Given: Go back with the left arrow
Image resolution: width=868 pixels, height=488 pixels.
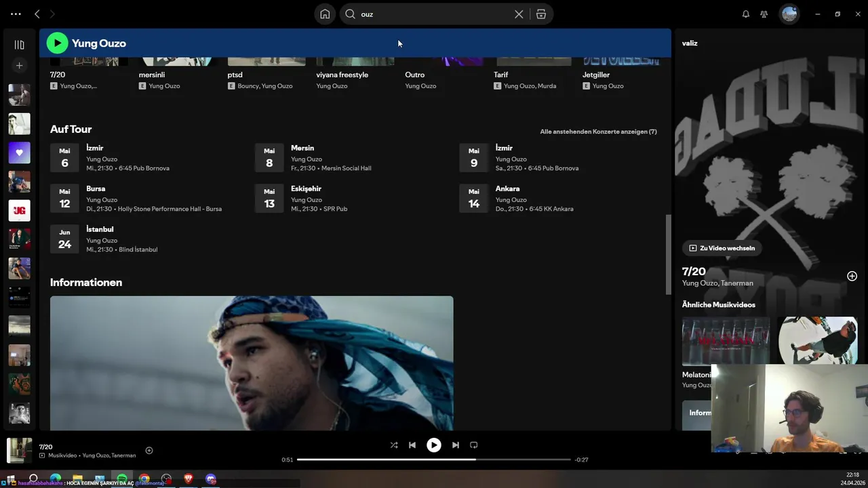Looking at the screenshot, I should pos(37,14).
